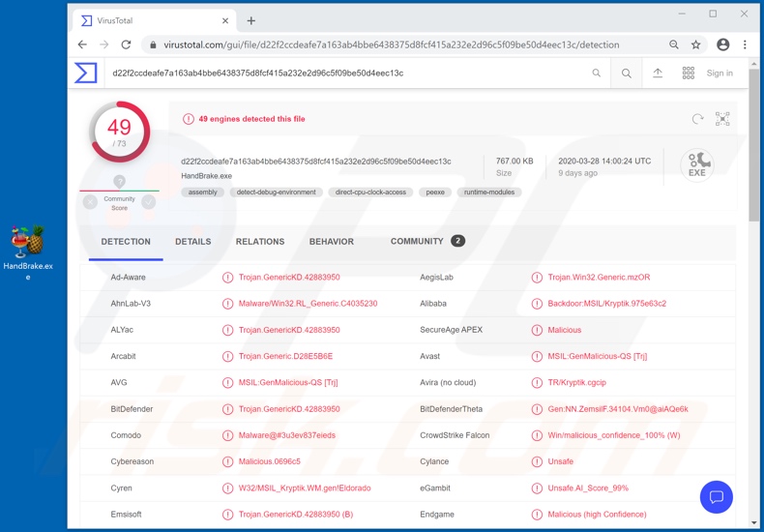Click the direct-cpu-clock-access tag

point(370,192)
